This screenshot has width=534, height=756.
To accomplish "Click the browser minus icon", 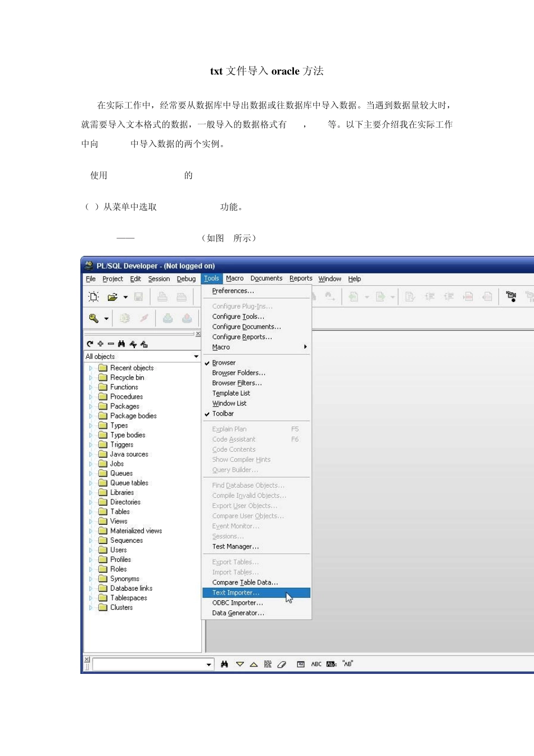I will click(111, 344).
